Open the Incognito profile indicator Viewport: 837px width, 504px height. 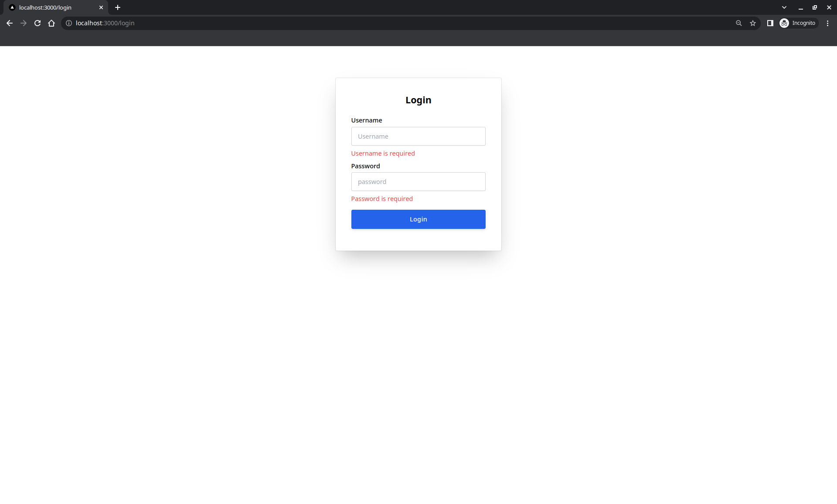click(799, 23)
